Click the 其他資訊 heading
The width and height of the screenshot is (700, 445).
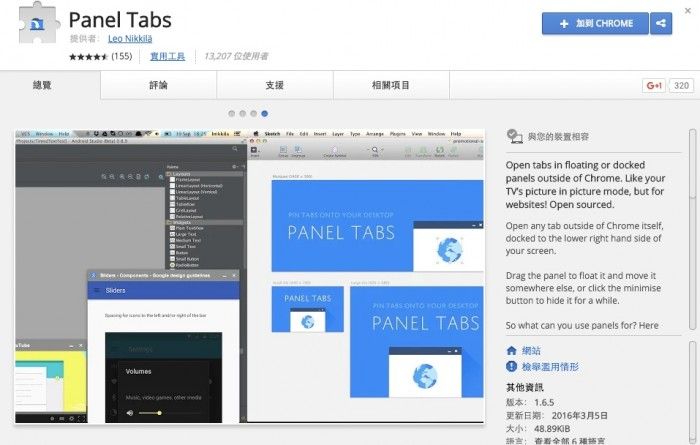(x=525, y=387)
